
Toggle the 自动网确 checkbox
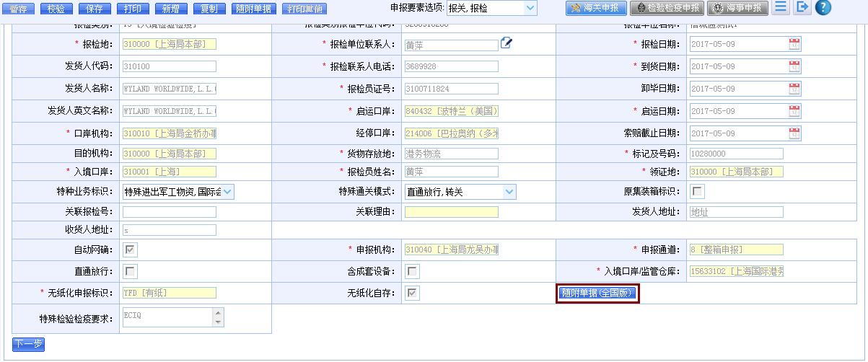click(x=130, y=250)
